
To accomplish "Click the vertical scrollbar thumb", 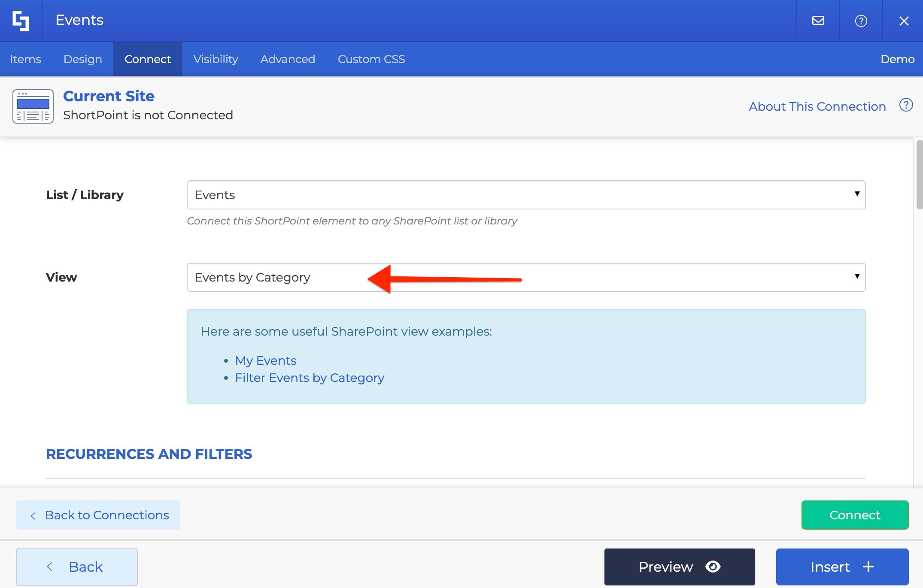I will tap(919, 174).
